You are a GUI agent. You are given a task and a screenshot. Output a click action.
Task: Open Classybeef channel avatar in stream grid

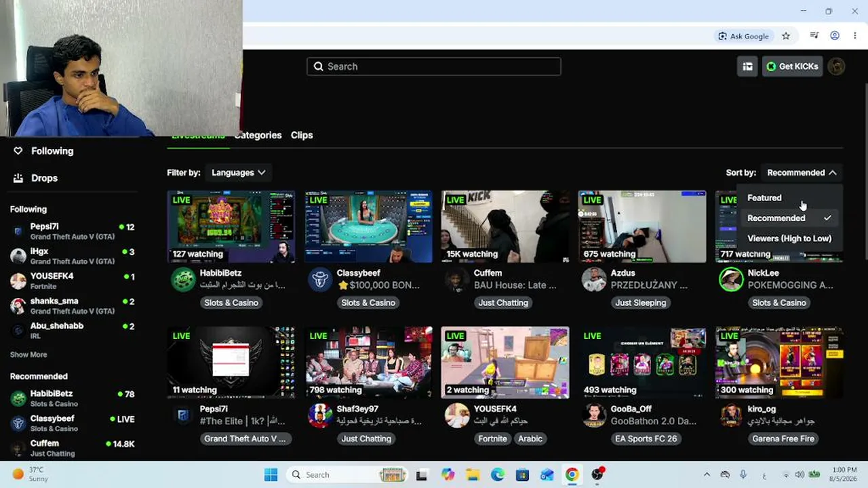[320, 279]
